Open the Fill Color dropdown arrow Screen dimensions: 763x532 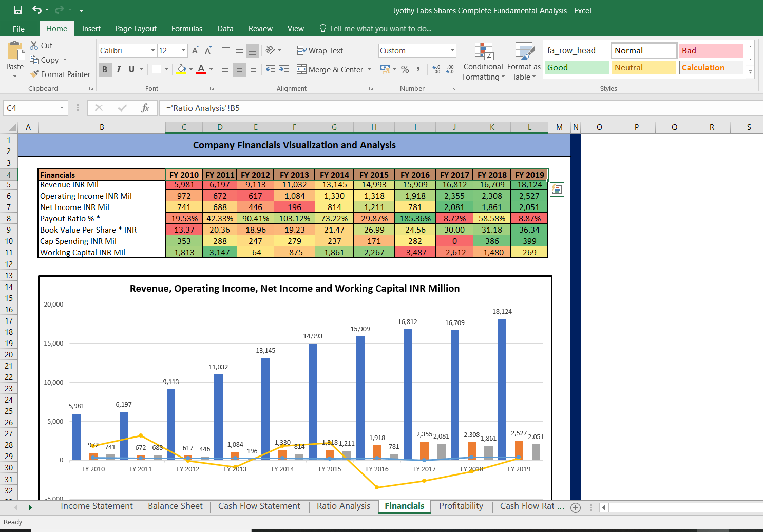(191, 69)
